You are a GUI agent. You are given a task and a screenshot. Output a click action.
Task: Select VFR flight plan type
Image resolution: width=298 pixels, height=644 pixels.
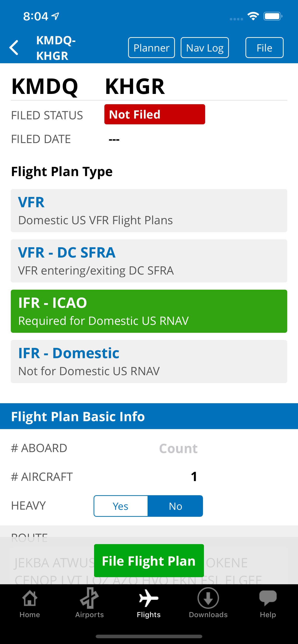pos(149,211)
